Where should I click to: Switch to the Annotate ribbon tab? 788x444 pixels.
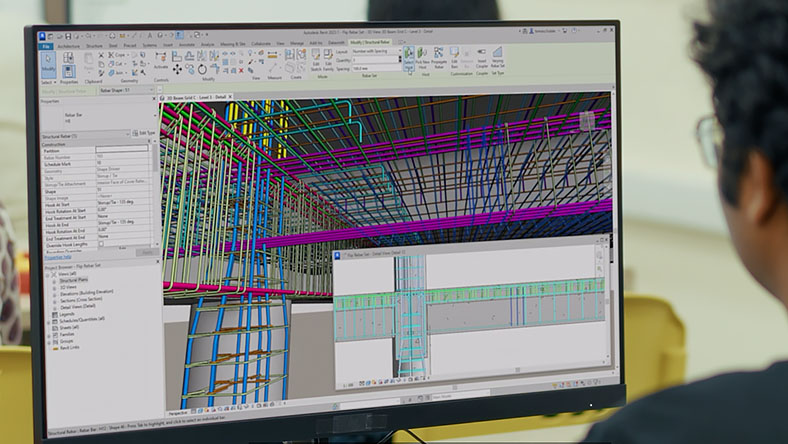pyautogui.click(x=186, y=45)
